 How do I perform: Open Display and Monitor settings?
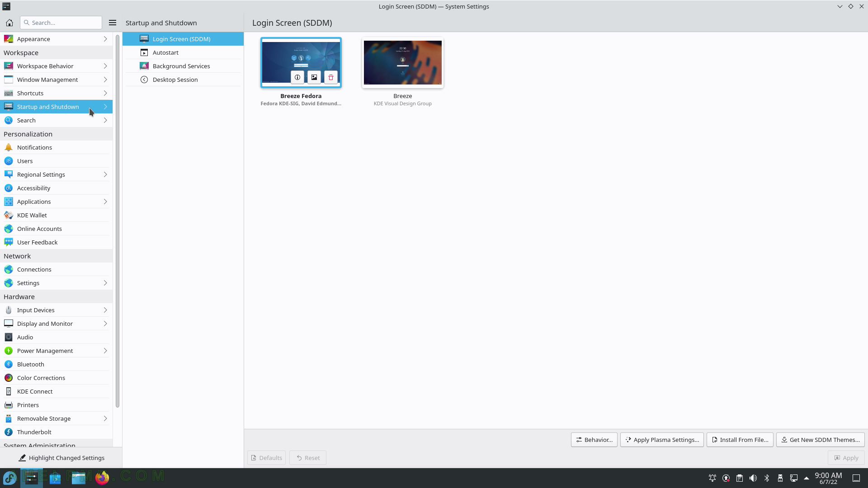click(56, 324)
